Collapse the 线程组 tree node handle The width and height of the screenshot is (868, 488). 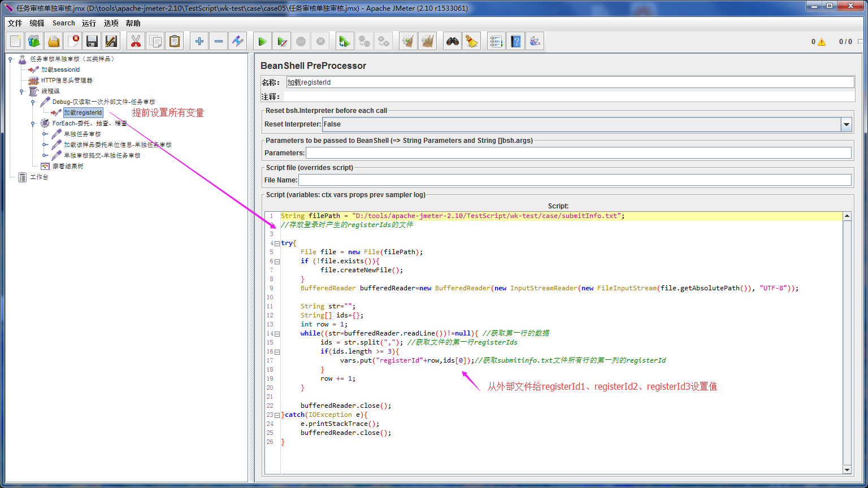coord(22,91)
